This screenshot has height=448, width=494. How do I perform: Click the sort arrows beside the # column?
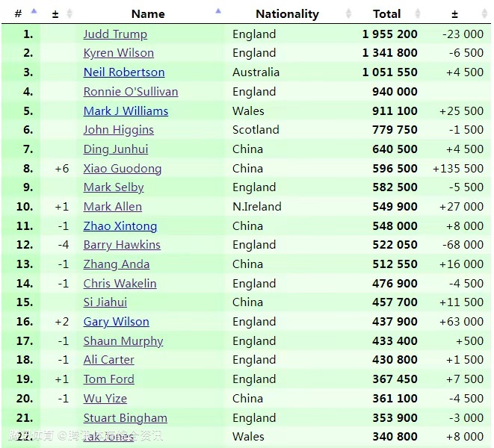click(34, 13)
